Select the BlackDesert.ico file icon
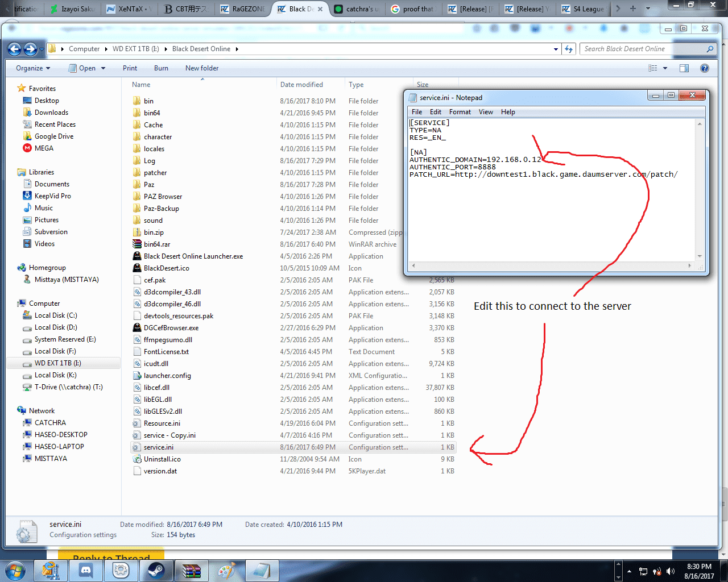Image resolution: width=728 pixels, height=582 pixels. pyautogui.click(x=137, y=268)
